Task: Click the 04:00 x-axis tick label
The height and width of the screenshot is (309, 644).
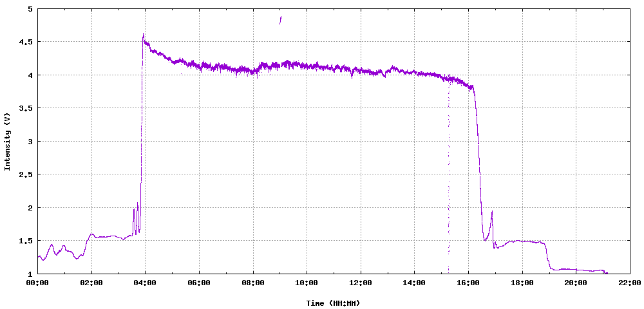Action: coord(146,283)
